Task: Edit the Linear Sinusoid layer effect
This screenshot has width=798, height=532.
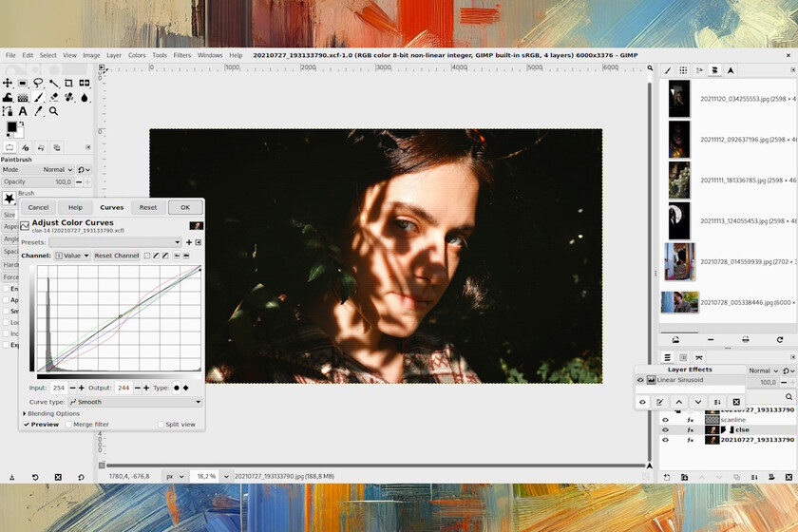Action: point(659,402)
